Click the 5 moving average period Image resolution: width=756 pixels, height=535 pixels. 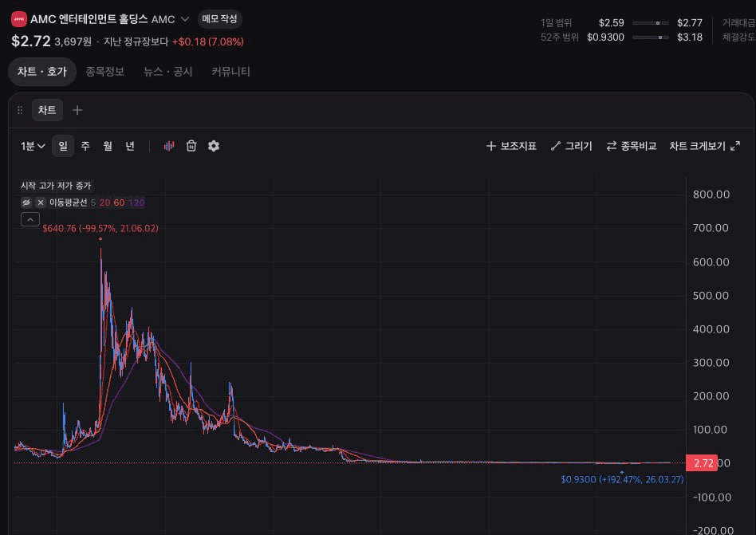pyautogui.click(x=93, y=203)
